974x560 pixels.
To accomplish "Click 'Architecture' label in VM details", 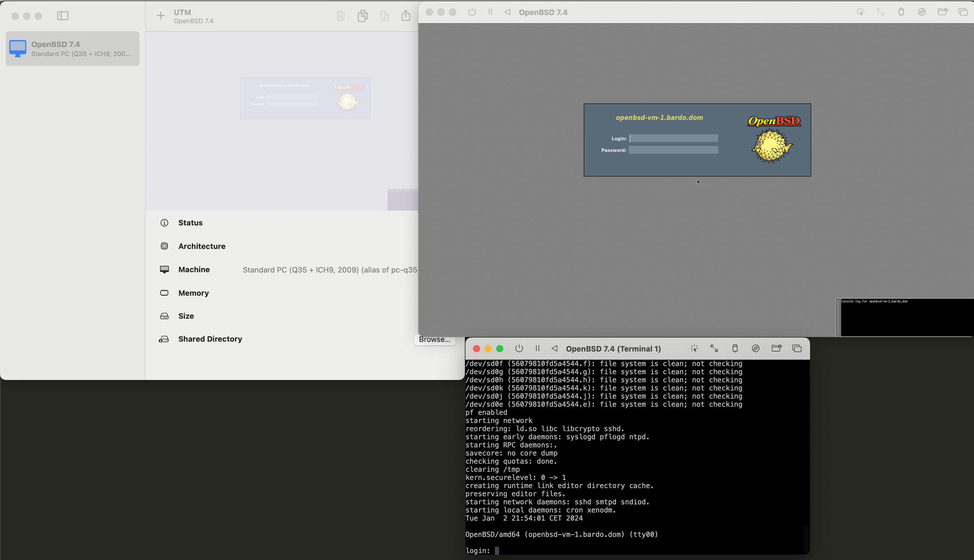I will pyautogui.click(x=202, y=246).
